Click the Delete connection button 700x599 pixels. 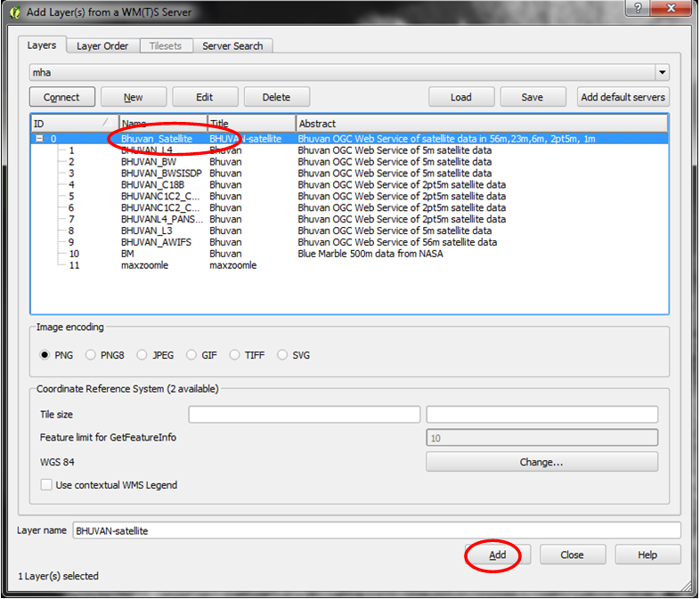(x=276, y=97)
